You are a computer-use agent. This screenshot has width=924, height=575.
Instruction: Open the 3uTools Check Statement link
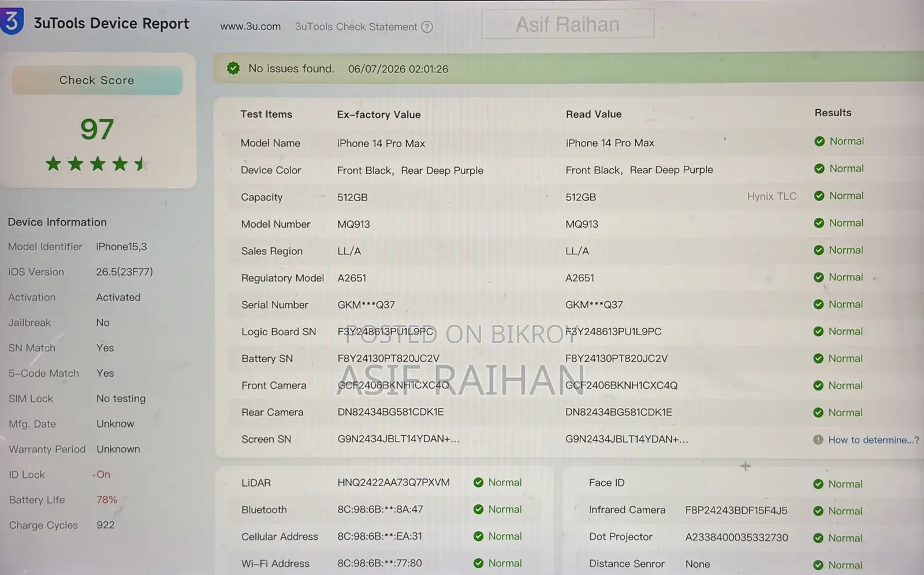tap(356, 27)
